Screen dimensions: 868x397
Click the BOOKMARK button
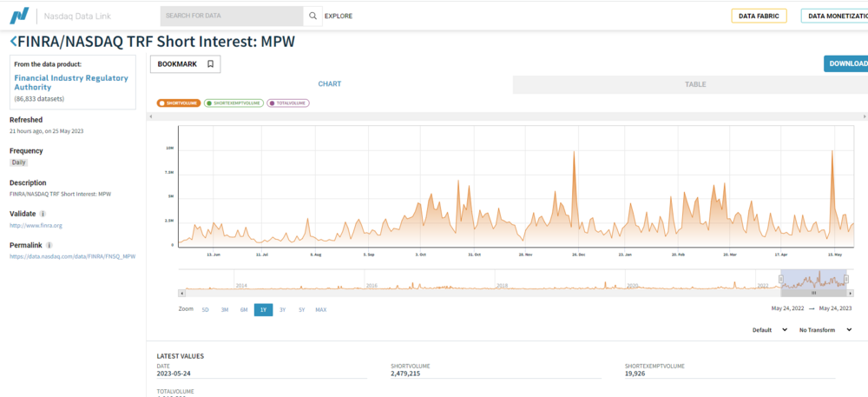186,64
